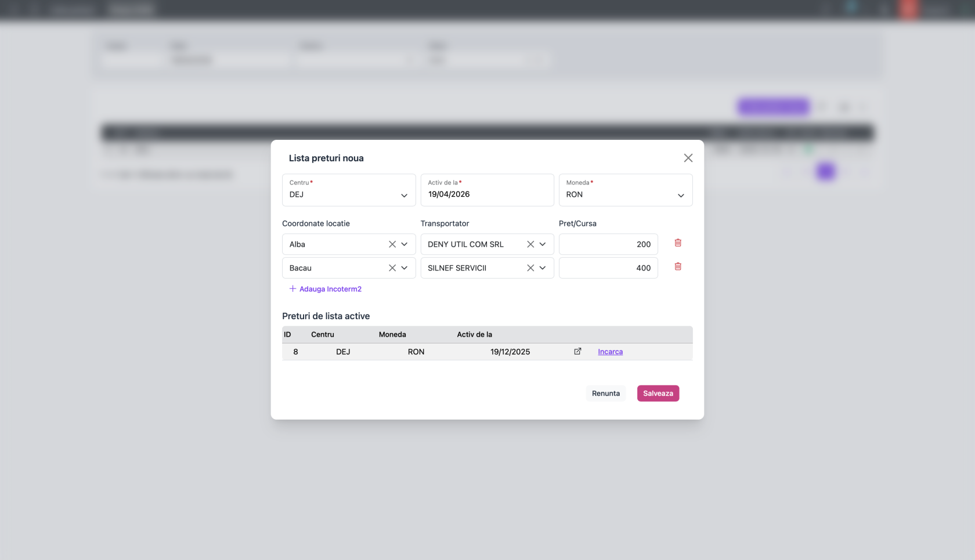Delete the Bacau price row
The width and height of the screenshot is (975, 560).
(x=678, y=266)
